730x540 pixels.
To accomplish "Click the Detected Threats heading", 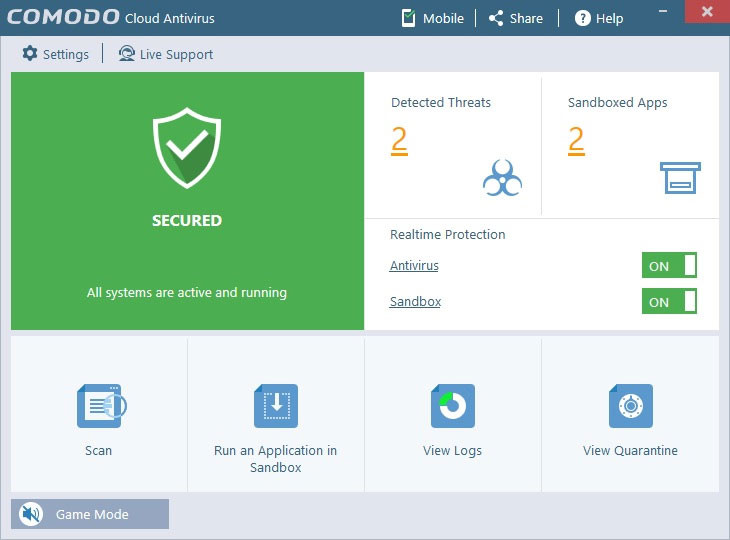I will click(441, 102).
